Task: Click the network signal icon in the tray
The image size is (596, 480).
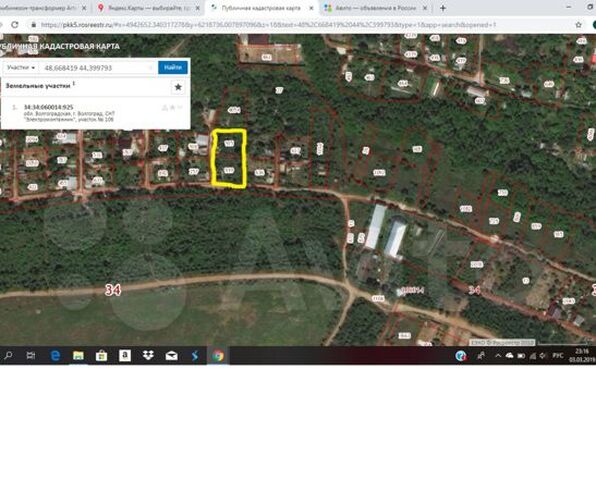Action: click(x=533, y=355)
